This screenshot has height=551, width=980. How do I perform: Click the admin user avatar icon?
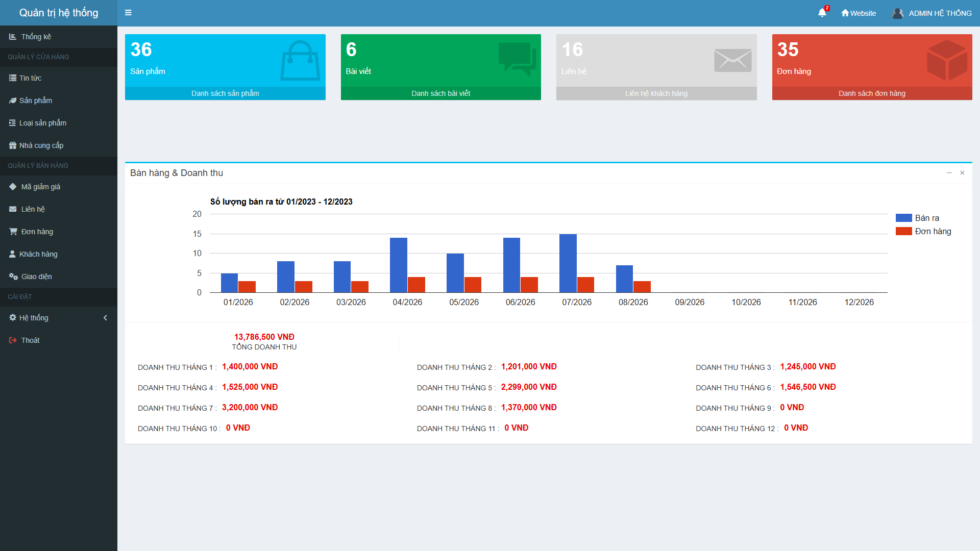pyautogui.click(x=897, y=13)
